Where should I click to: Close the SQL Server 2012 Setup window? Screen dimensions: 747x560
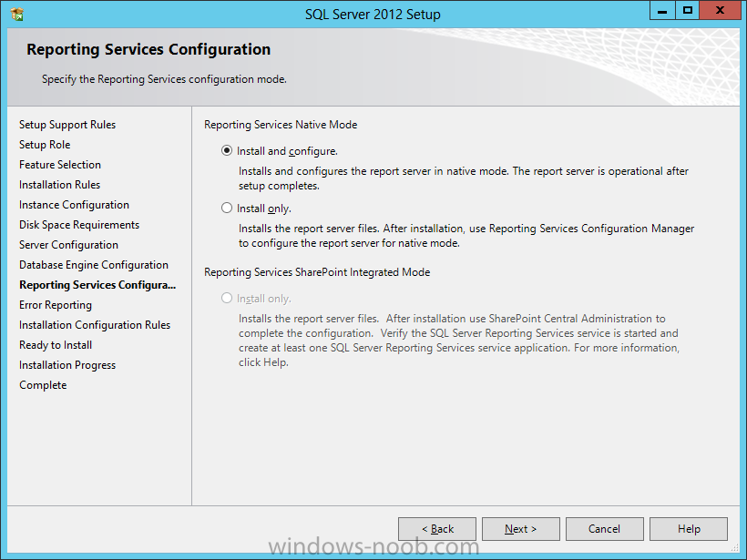point(720,11)
